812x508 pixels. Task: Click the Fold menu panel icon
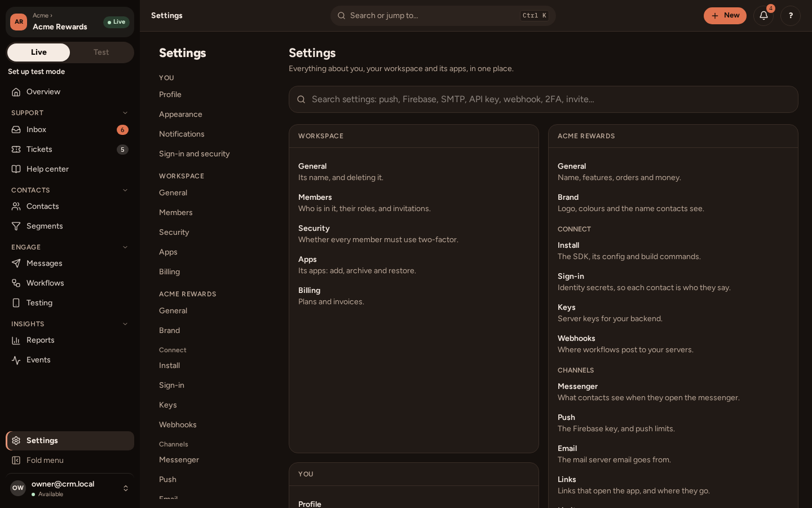pos(16,461)
